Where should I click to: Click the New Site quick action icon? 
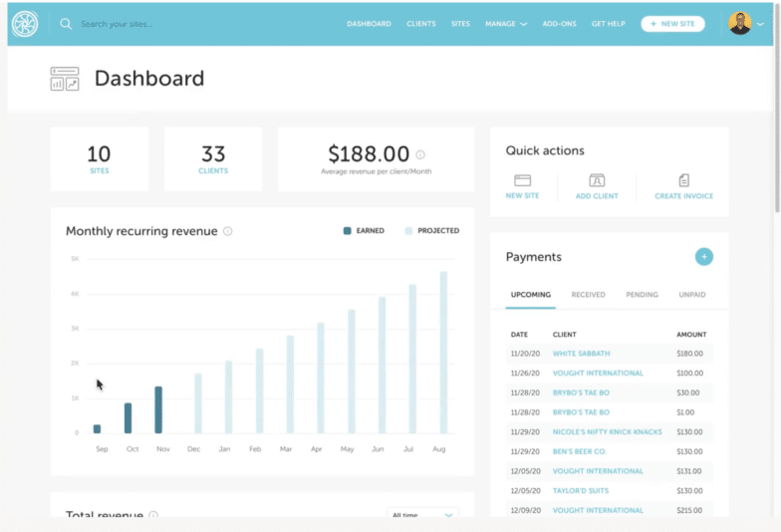pos(522,180)
